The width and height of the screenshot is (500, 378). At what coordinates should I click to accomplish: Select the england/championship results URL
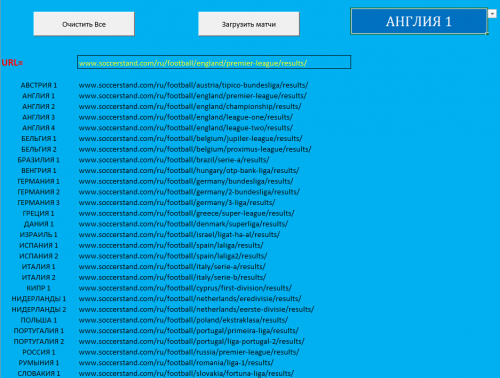pyautogui.click(x=190, y=107)
